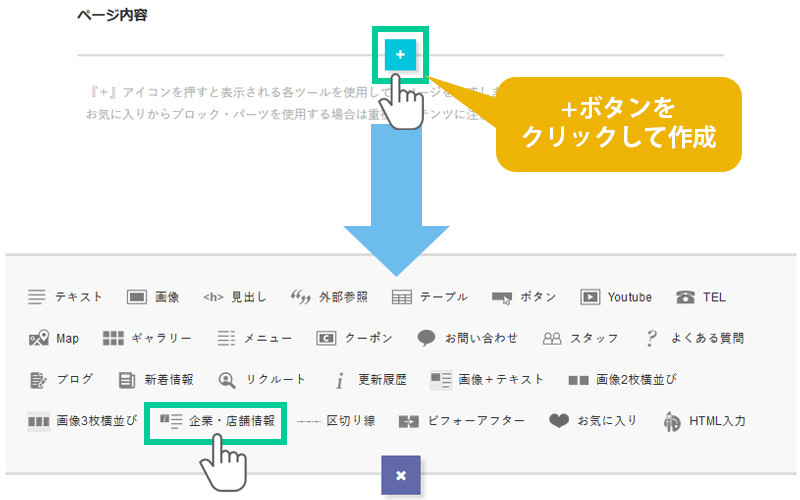Insert a Youtube video block
The width and height of the screenshot is (800, 500).
[616, 297]
